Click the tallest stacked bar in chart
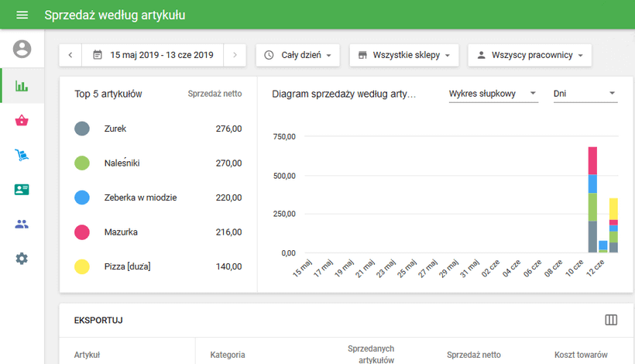This screenshot has height=364, width=635. [592, 199]
